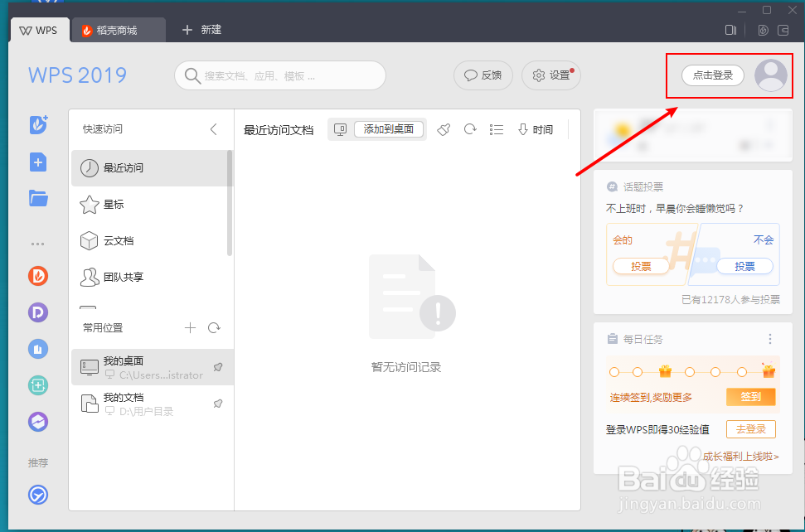The width and height of the screenshot is (805, 532).
Task: Switch to the 稻壳商城 tab
Action: coord(118,31)
